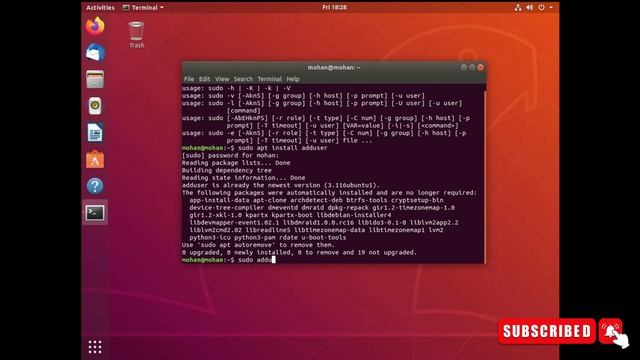640x360 pixels.
Task: Open the Edit menu in terminal
Action: tap(204, 79)
